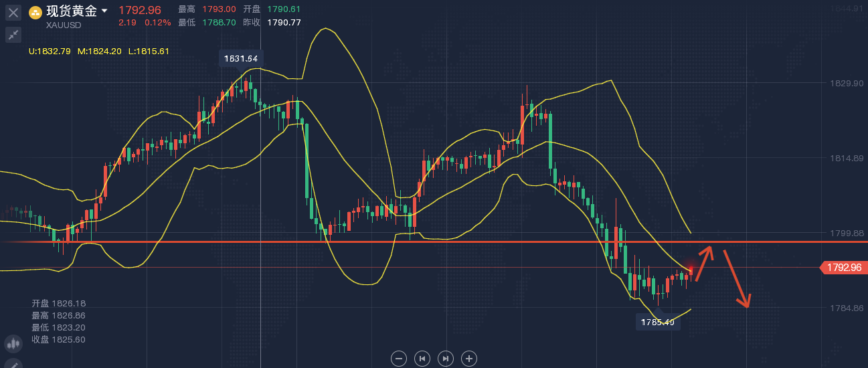Viewport: 868px width, 368px height.
Task: Click the Bollinger upper band value U:1832.79
Action: [x=50, y=51]
